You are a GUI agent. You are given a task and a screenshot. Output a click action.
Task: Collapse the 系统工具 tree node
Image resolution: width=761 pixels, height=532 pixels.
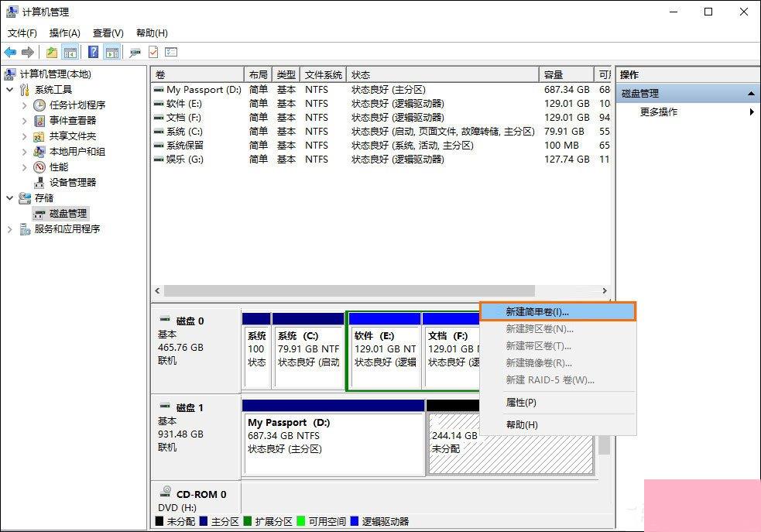tap(10, 90)
